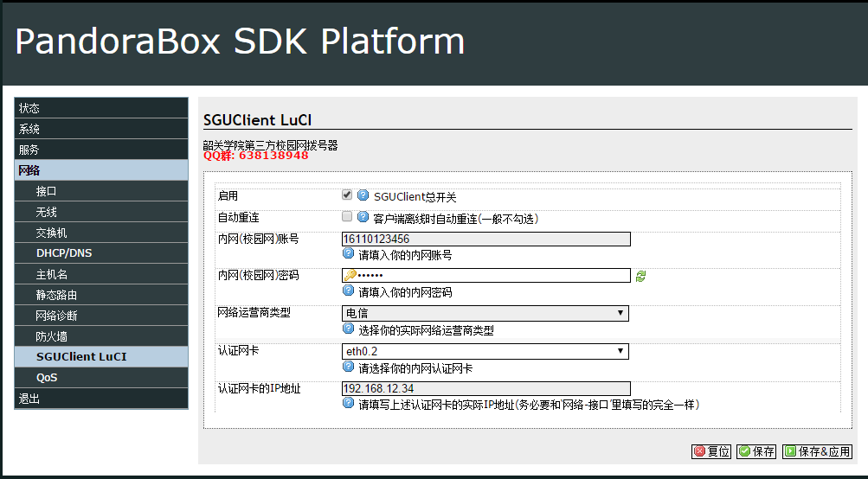Image resolution: width=868 pixels, height=479 pixels.
Task: Click help icon next to 请选择你的内网认证网卡
Action: pos(348,367)
